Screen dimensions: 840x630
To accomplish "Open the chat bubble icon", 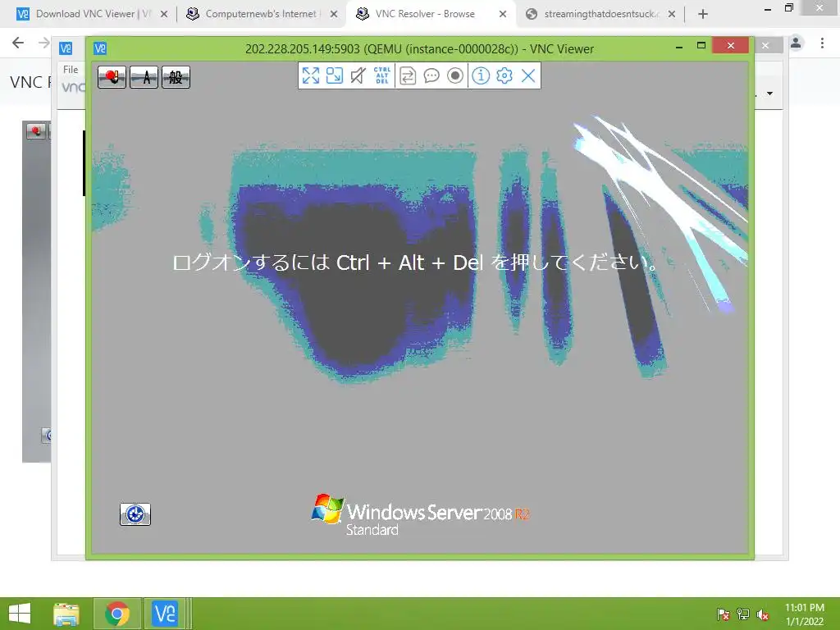I will 431,75.
